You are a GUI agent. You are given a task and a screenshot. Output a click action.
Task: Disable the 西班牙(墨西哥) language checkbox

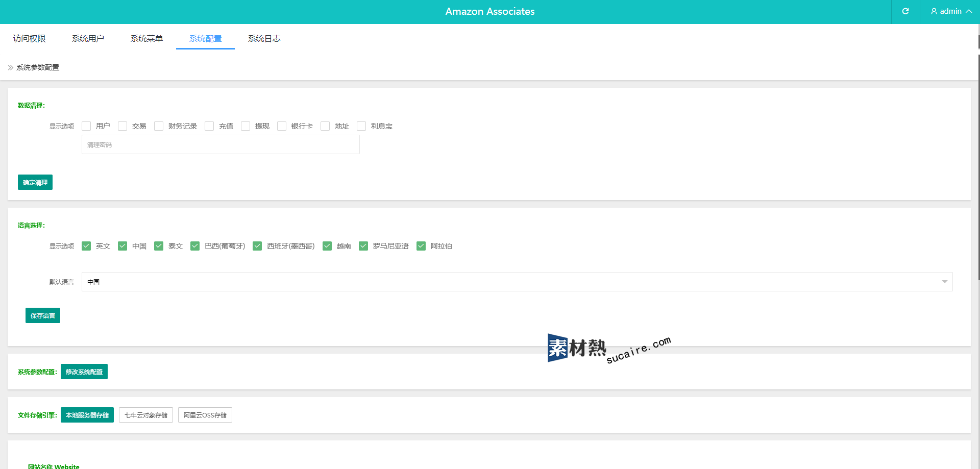257,246
